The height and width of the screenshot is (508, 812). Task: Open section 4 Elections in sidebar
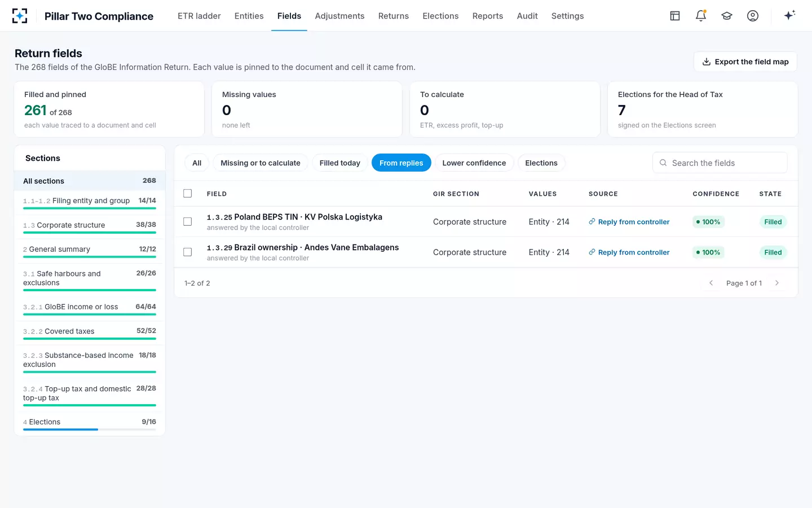tap(90, 424)
